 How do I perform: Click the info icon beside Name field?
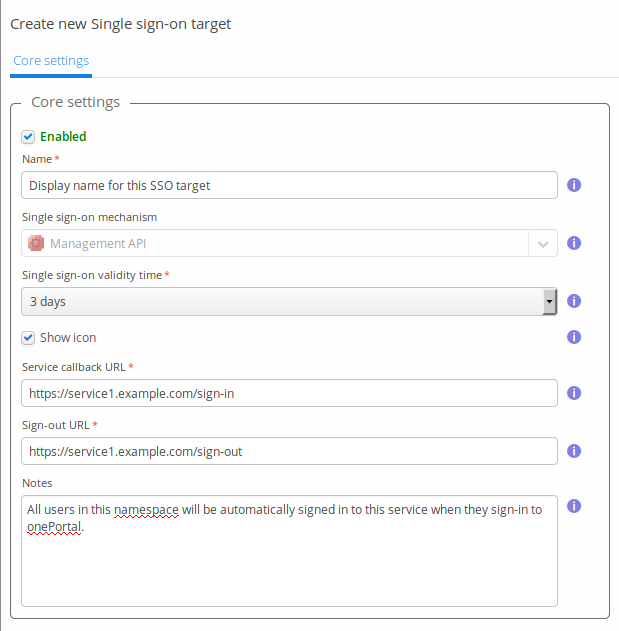click(574, 185)
